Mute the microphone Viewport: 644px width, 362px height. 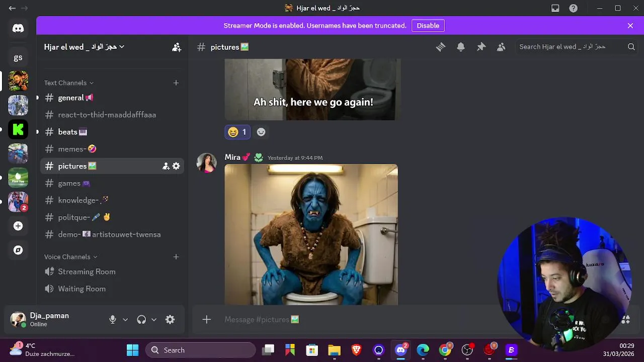pyautogui.click(x=113, y=320)
